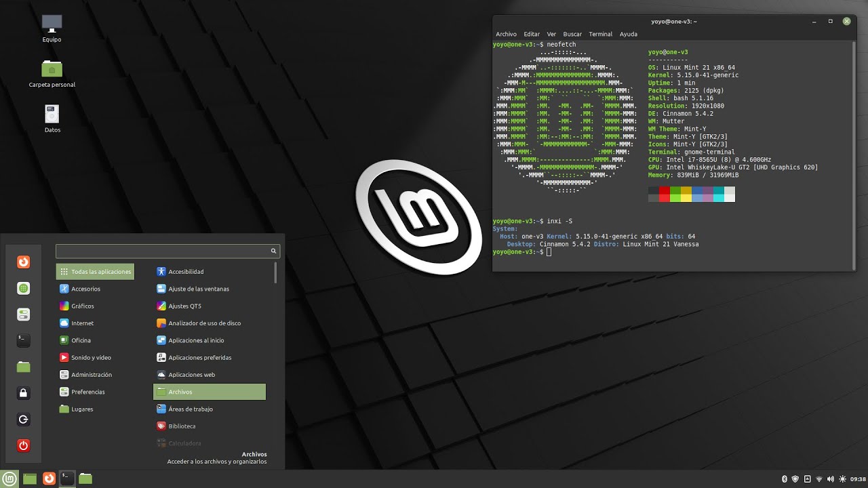Open the Archivo menu in the terminal
868x488 pixels.
click(506, 34)
